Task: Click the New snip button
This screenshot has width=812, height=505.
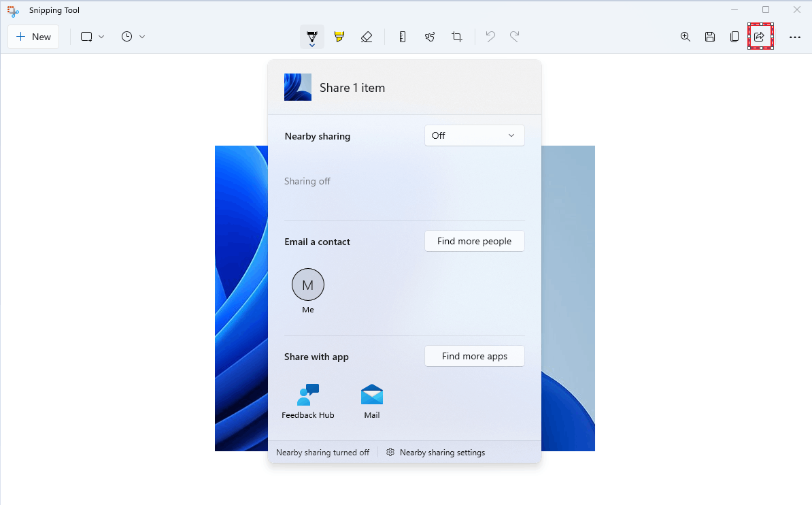Action: click(33, 37)
